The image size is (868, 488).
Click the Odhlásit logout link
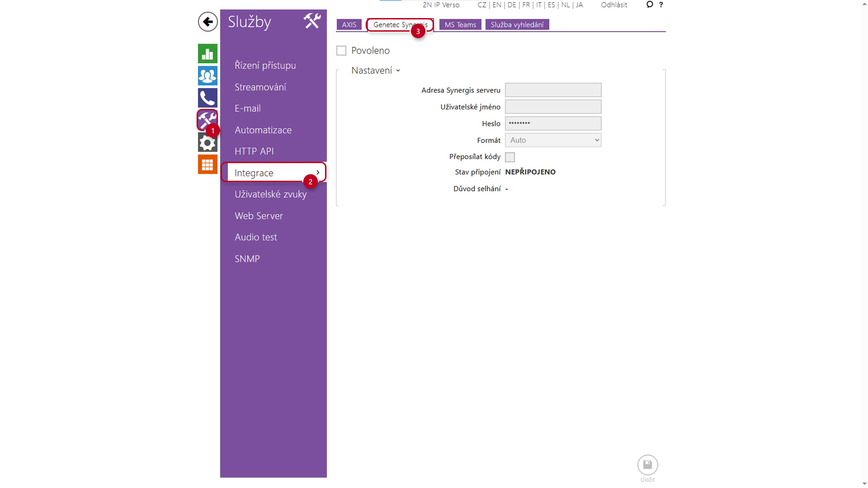click(x=614, y=5)
